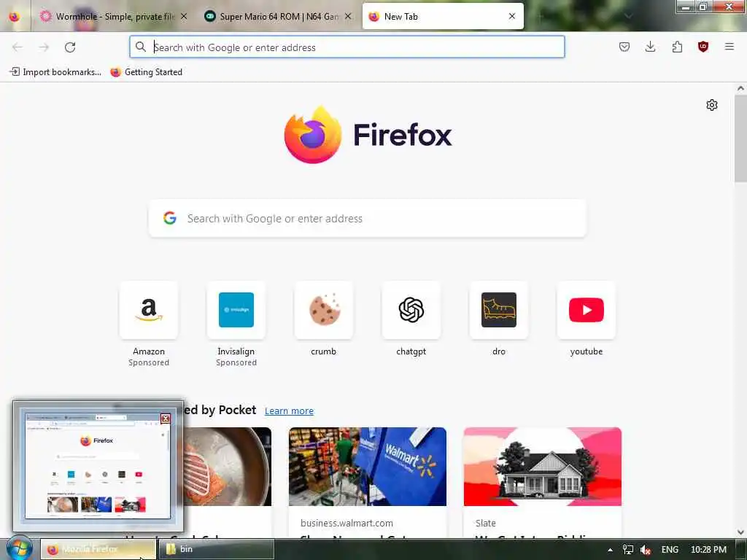Open the Windows Start orb
This screenshot has height=560, width=747.
point(18,548)
